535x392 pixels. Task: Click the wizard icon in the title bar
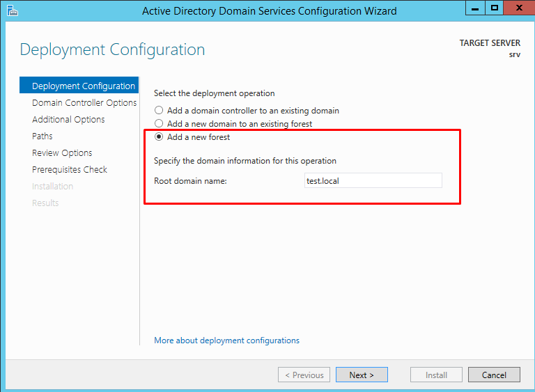13,10
